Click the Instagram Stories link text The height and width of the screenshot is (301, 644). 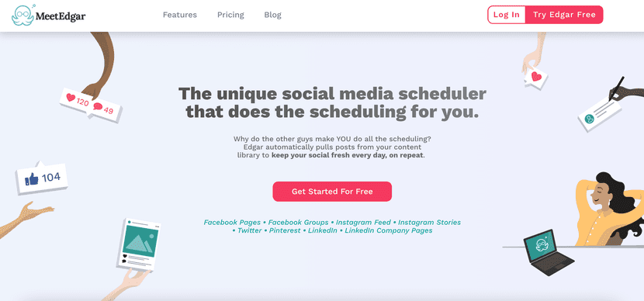coord(429,223)
